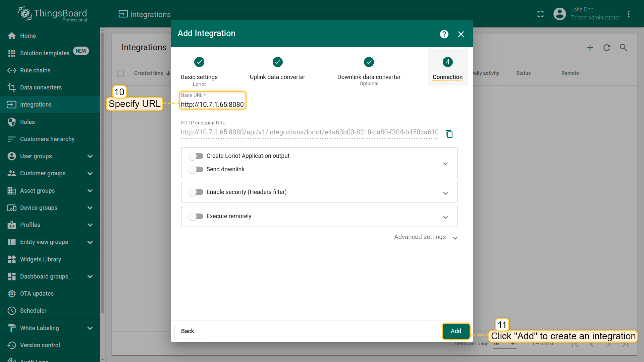Screen dimensions: 644x362
Task: Go to Downlink data converter step
Action: pyautogui.click(x=369, y=71)
